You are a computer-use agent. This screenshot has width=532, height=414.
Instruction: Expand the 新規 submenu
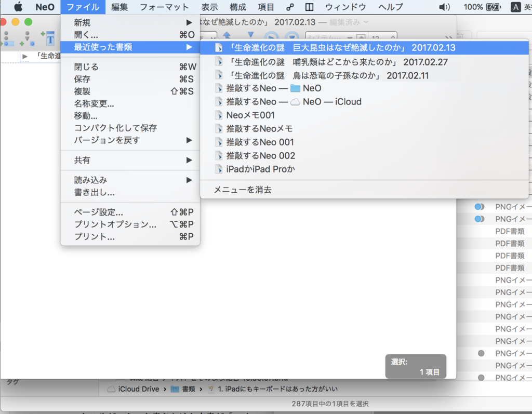coord(130,22)
